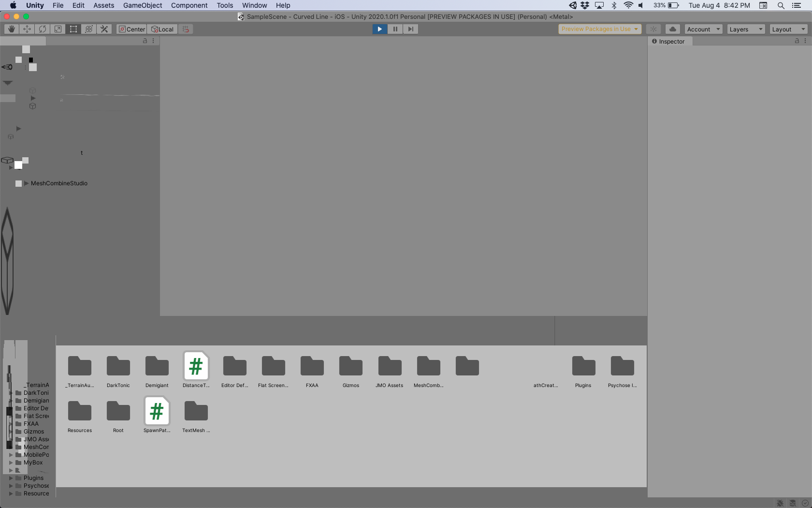Expand the MyBox folder in project tree

click(11, 463)
